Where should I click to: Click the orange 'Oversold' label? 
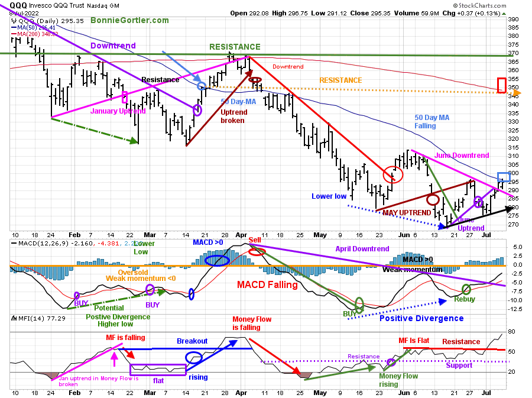[133, 272]
